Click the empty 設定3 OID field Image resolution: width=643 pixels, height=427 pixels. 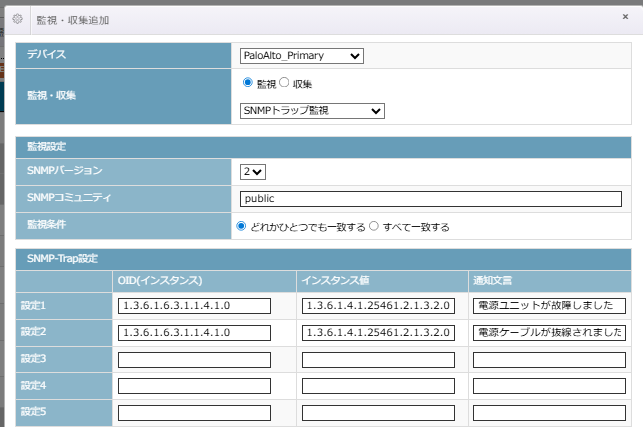click(x=195, y=359)
